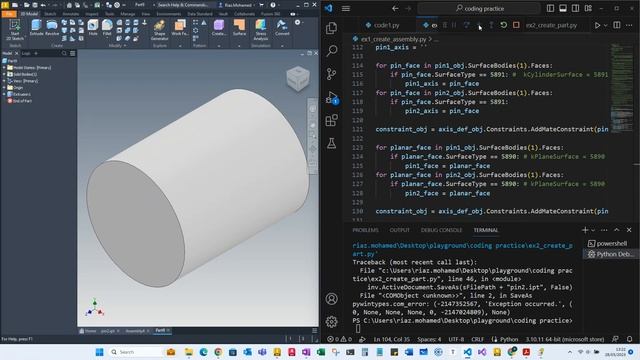Viewport: 640px width, 360px height.
Task: Toggle VS Code secondary side bar layout
Action: [576, 8]
